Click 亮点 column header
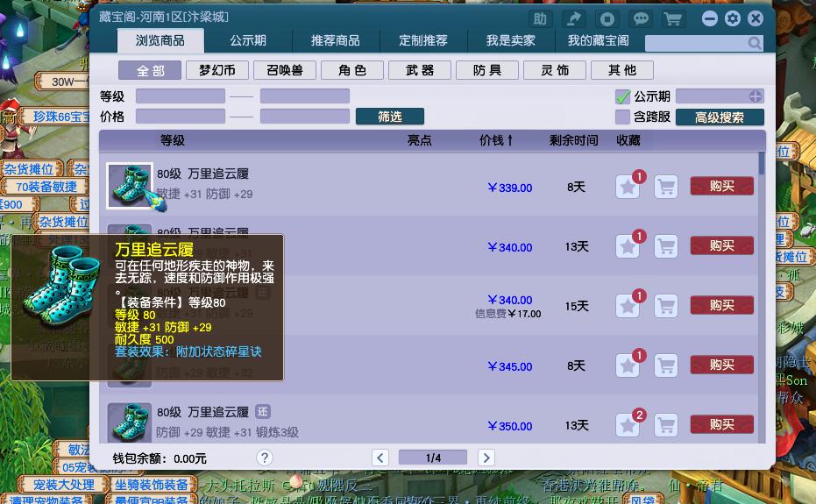 click(x=420, y=140)
